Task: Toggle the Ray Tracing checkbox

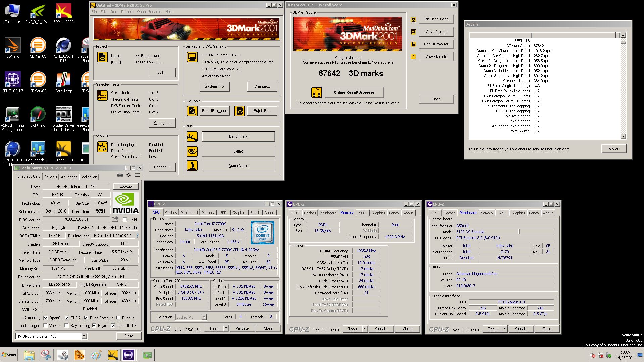Action: point(66,325)
